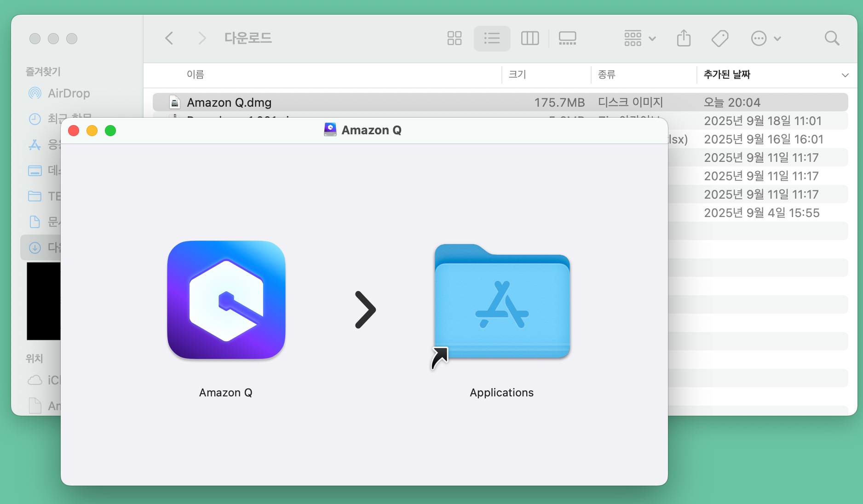This screenshot has height=504, width=863.
Task: Select the Amazon Q.dmg file row
Action: pyautogui.click(x=500, y=102)
